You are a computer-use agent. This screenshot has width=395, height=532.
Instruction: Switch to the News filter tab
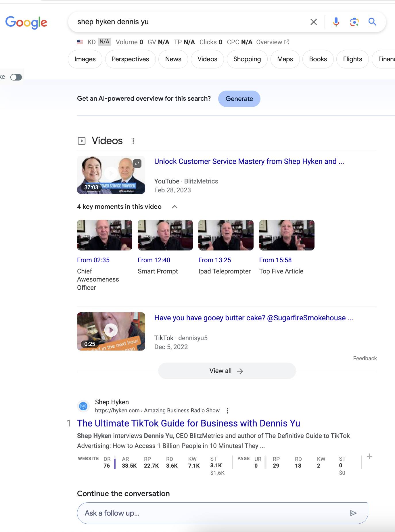pos(173,59)
